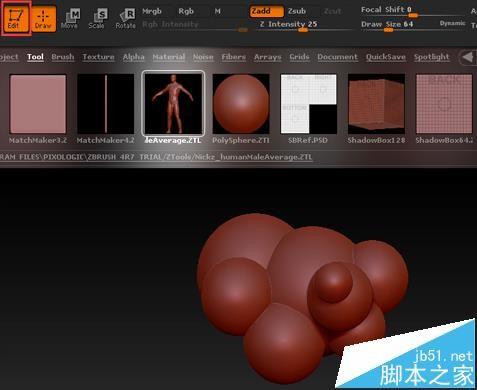This screenshot has height=390, width=477.
Task: Open the Tool tab in LightBox
Action: pos(35,57)
